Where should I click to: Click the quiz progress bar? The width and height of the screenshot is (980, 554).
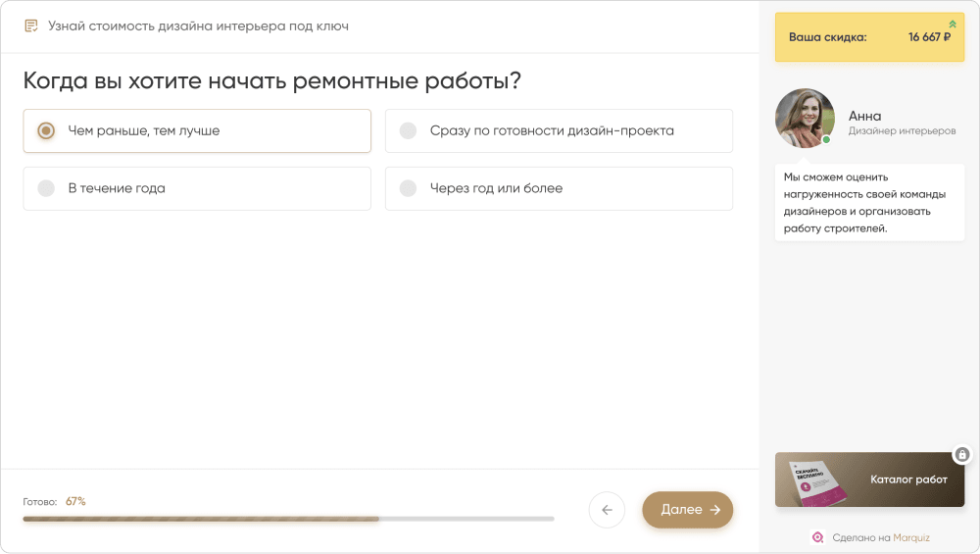[x=288, y=518]
